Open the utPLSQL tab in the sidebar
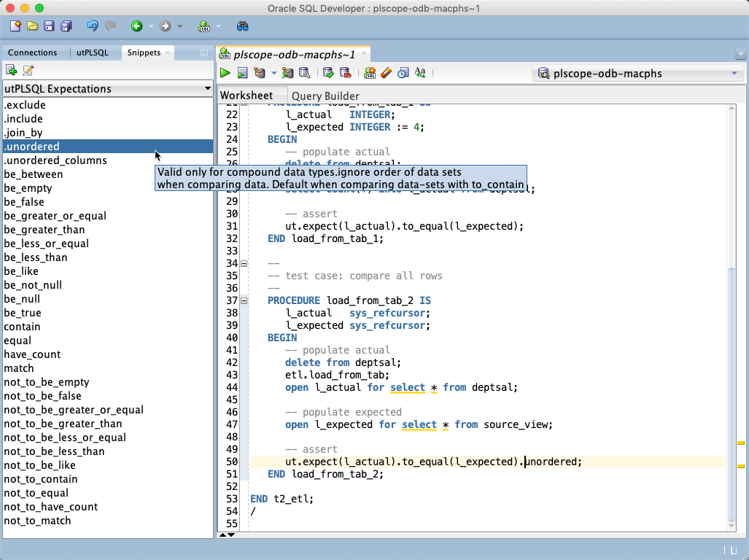 [x=94, y=52]
